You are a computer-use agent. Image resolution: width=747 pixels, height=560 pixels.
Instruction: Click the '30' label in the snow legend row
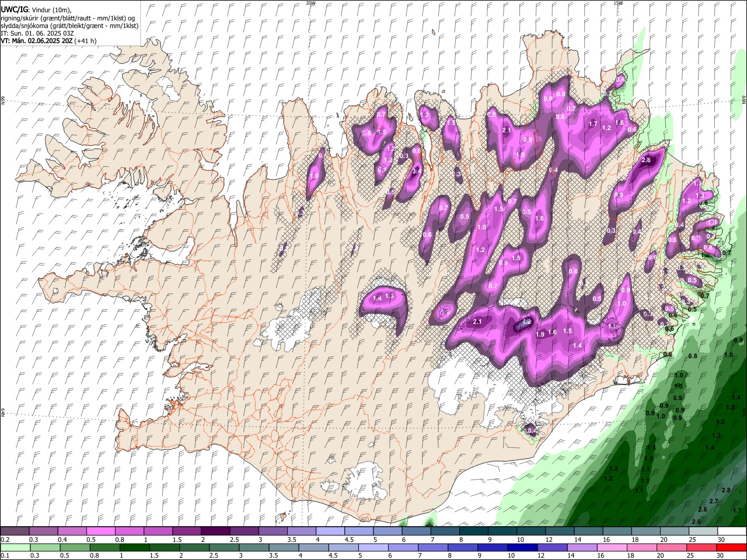click(x=721, y=540)
